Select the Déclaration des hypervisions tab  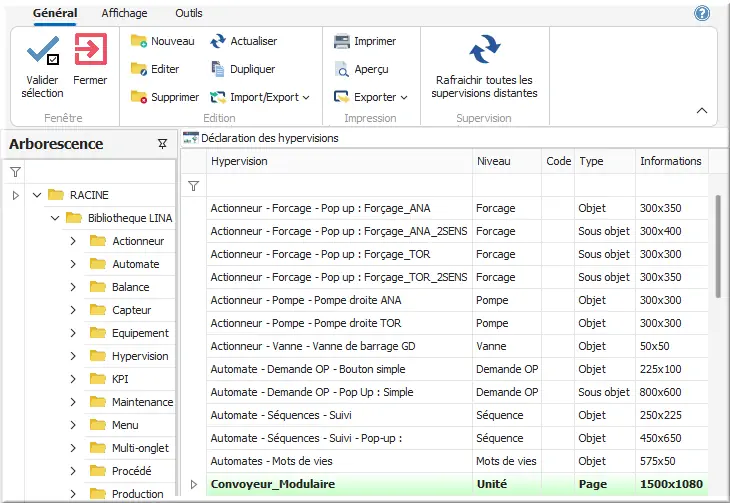click(270, 138)
